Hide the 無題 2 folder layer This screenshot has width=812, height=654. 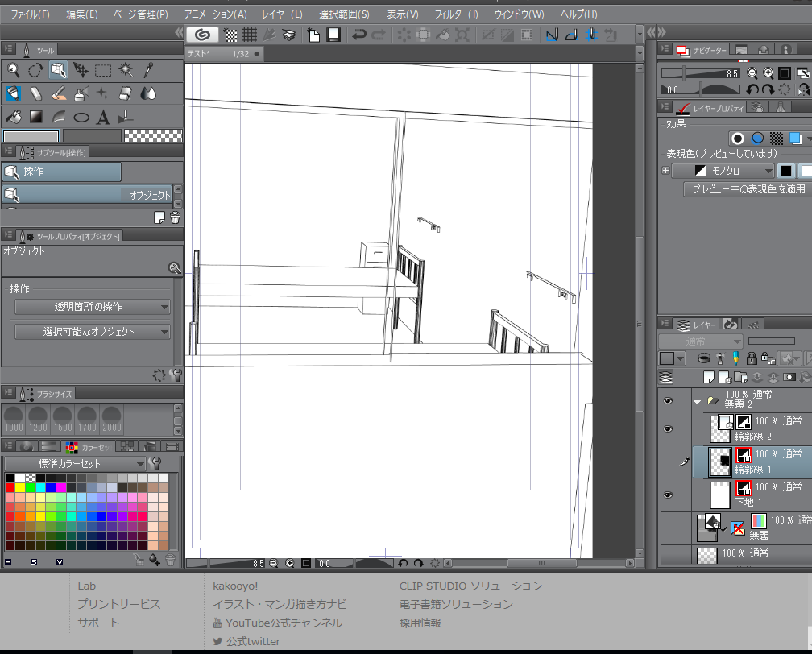pyautogui.click(x=667, y=400)
